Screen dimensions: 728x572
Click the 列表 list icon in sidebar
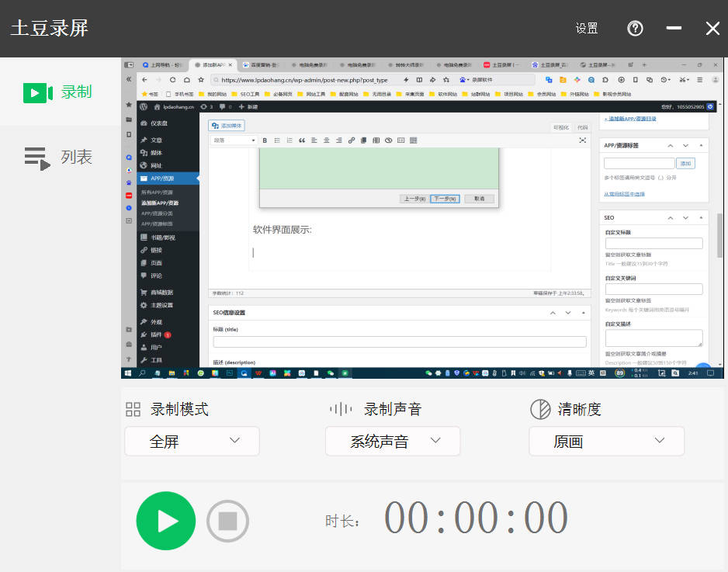(36, 158)
